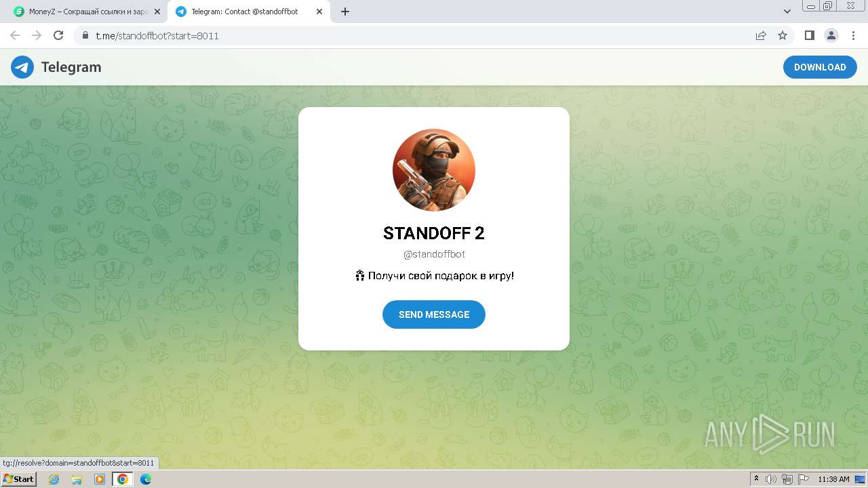Go forward in browser history
The height and width of the screenshot is (488, 868).
click(x=37, y=35)
